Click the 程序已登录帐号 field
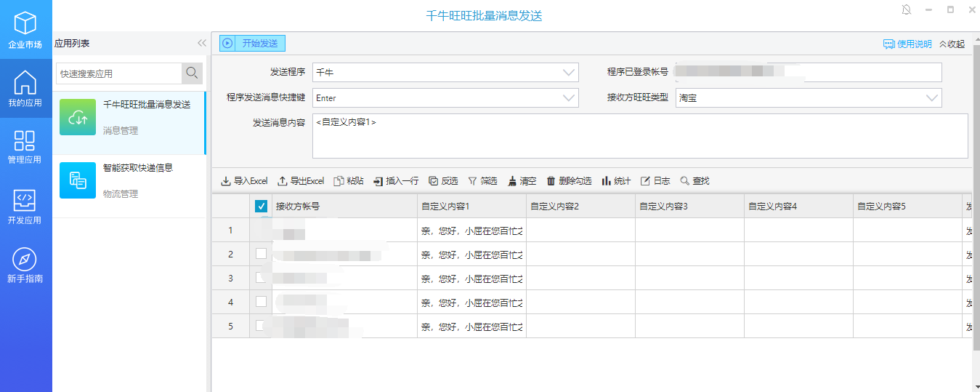This screenshot has width=980, height=392. coord(809,72)
